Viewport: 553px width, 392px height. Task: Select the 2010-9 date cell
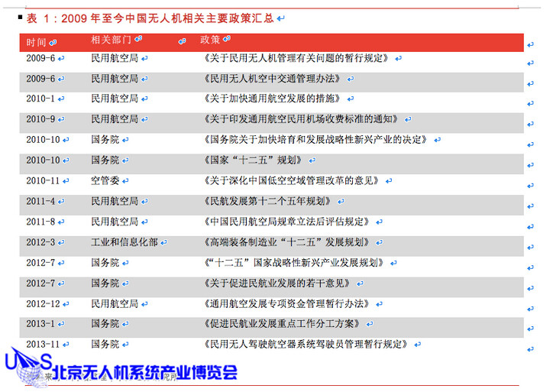(x=40, y=119)
